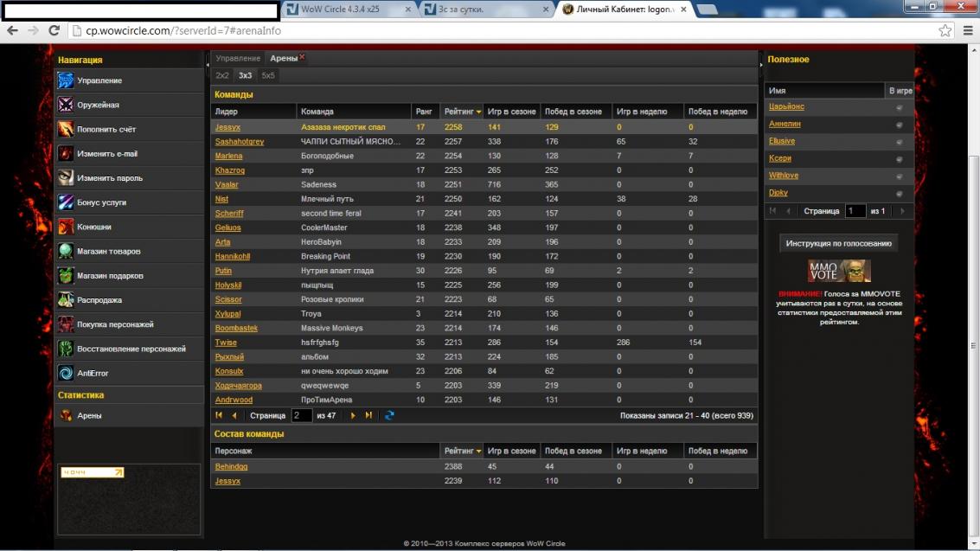
Task: Click the Управление icon in the navigation sidebar
Action: point(66,80)
